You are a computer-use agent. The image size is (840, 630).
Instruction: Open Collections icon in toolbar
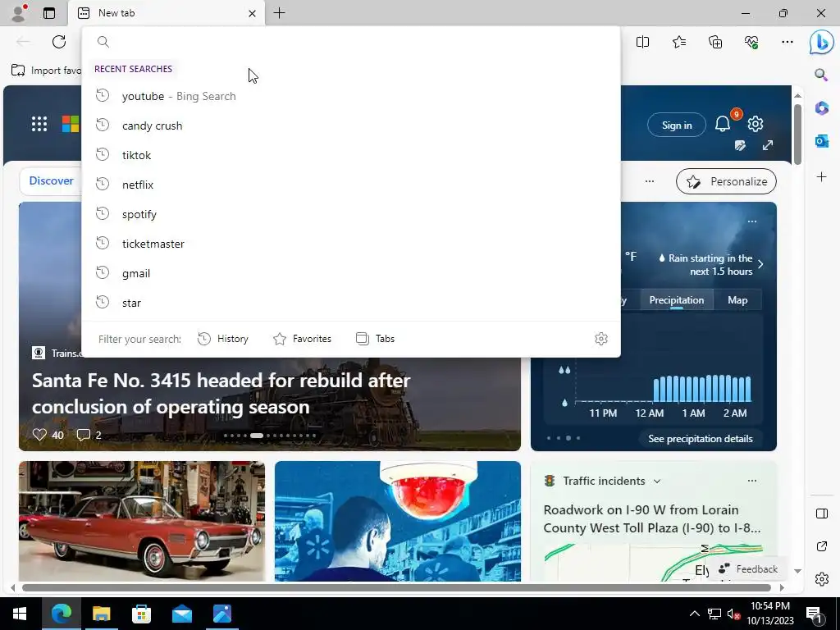(715, 42)
